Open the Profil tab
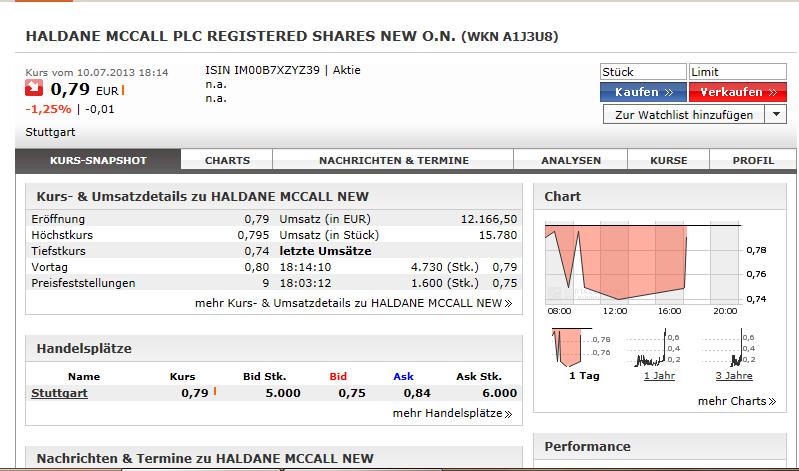The width and height of the screenshot is (799, 471). (753, 160)
